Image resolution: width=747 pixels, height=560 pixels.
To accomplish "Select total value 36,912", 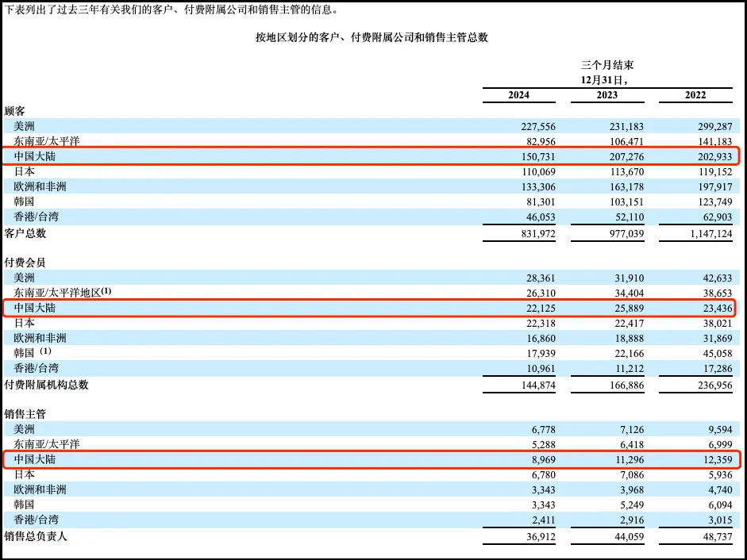I will tap(541, 537).
